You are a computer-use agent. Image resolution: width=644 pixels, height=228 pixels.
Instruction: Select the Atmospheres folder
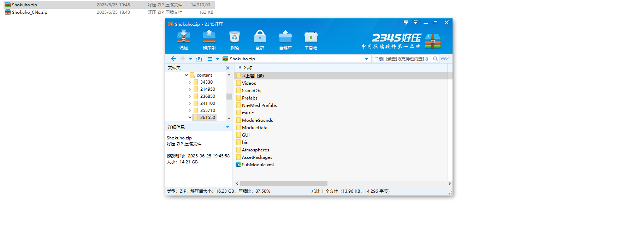[255, 150]
